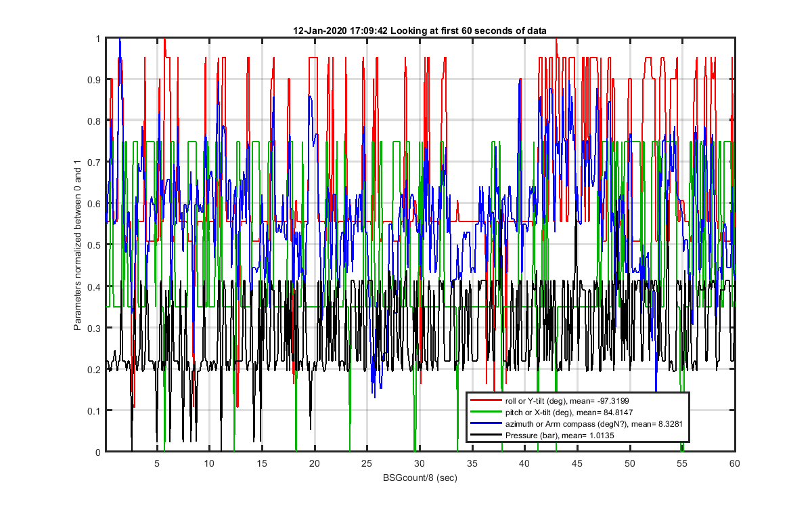Click the black line sample in the legend
This screenshot has width=812, height=508.
(x=487, y=433)
